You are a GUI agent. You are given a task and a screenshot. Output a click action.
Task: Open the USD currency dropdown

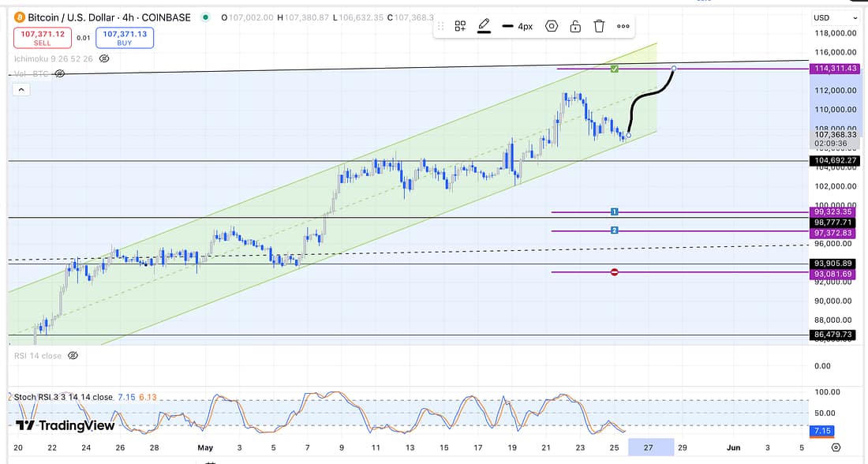coord(836,17)
